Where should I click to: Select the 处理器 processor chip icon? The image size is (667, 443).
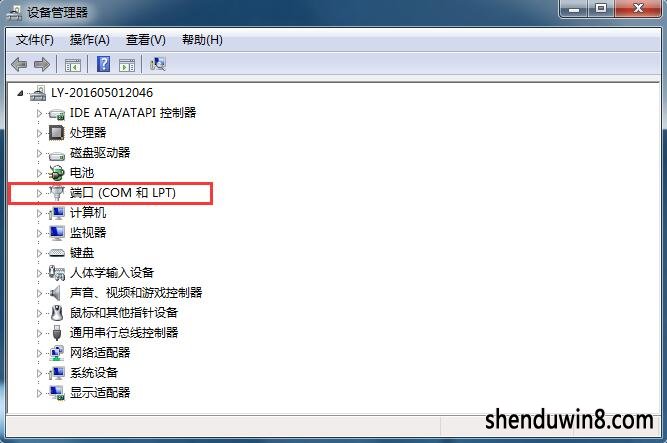[x=56, y=133]
